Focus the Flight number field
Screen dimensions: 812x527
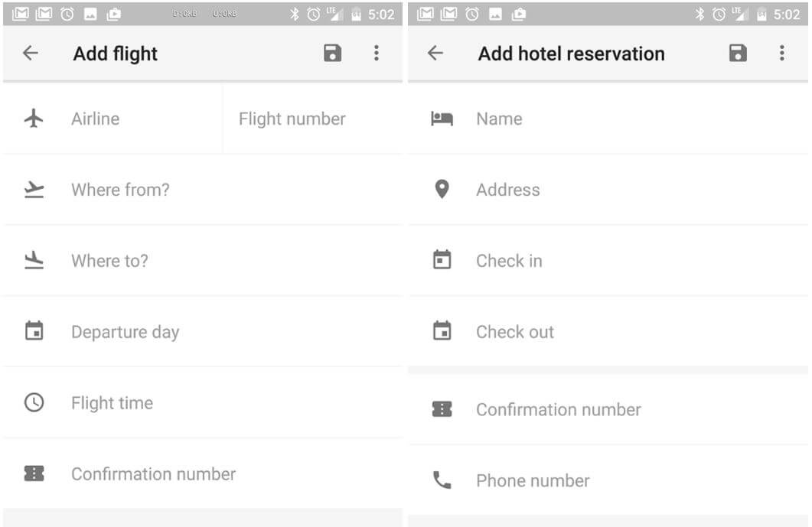click(310, 119)
